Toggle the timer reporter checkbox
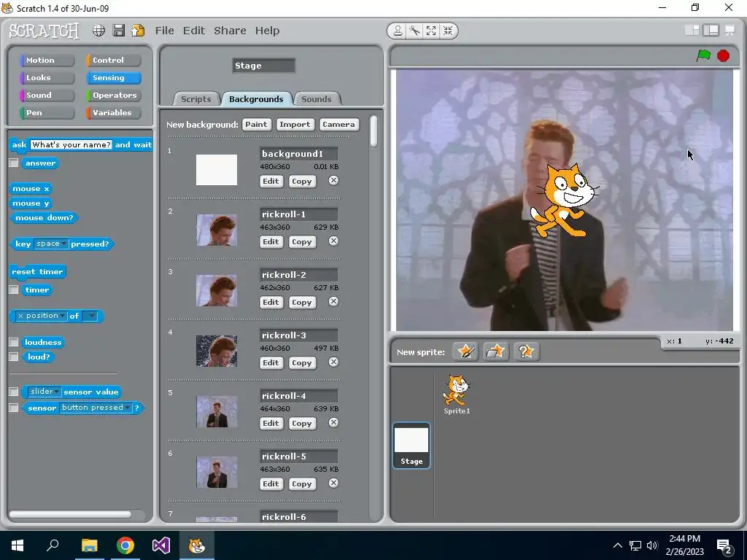 (14, 289)
